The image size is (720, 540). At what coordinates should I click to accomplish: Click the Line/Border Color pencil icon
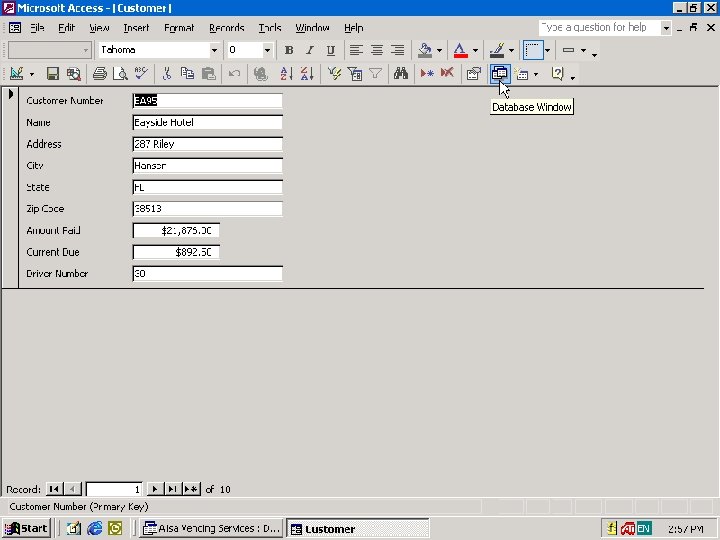pyautogui.click(x=497, y=50)
